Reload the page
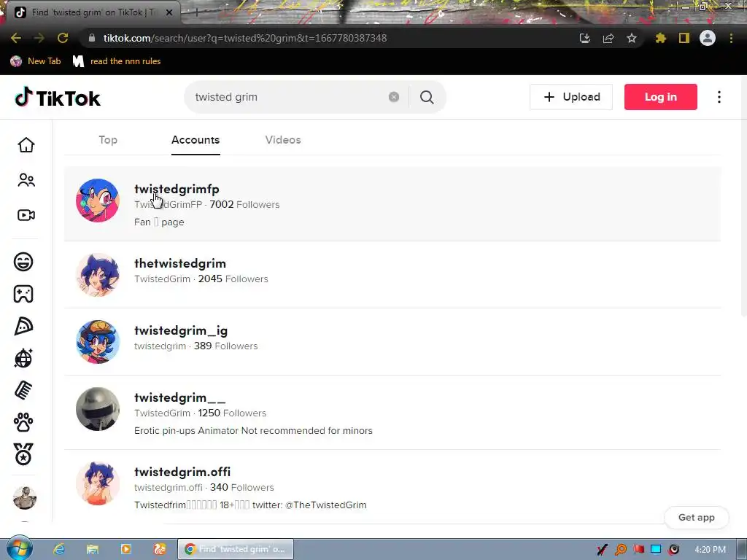This screenshot has width=747, height=560. point(63,38)
